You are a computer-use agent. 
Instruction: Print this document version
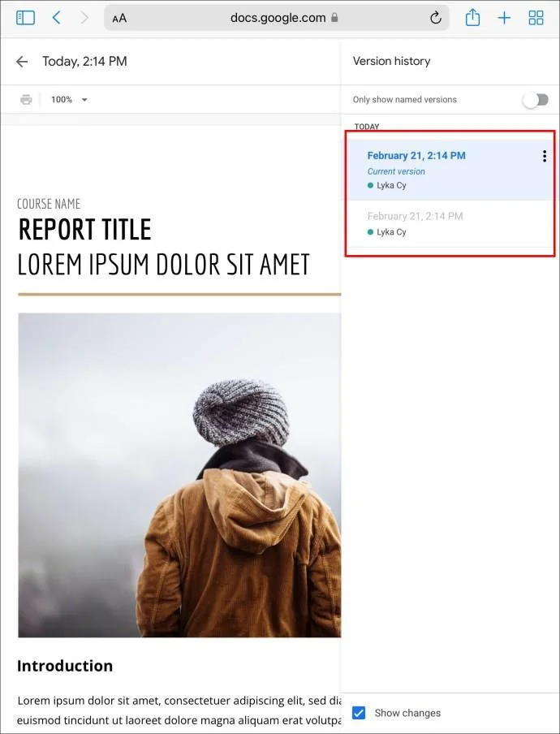click(x=26, y=99)
